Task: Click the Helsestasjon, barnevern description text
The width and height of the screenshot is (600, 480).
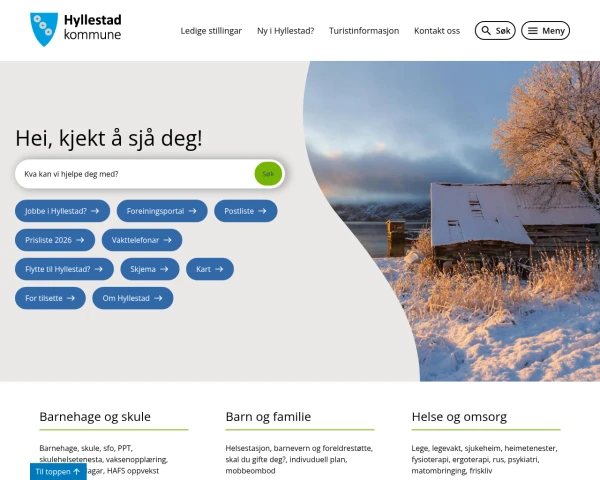Action: coord(299,459)
